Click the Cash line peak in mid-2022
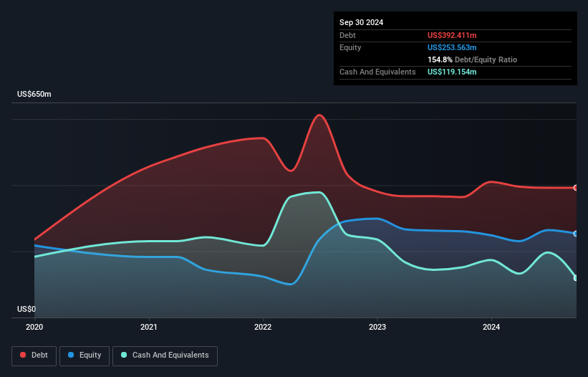 point(319,192)
